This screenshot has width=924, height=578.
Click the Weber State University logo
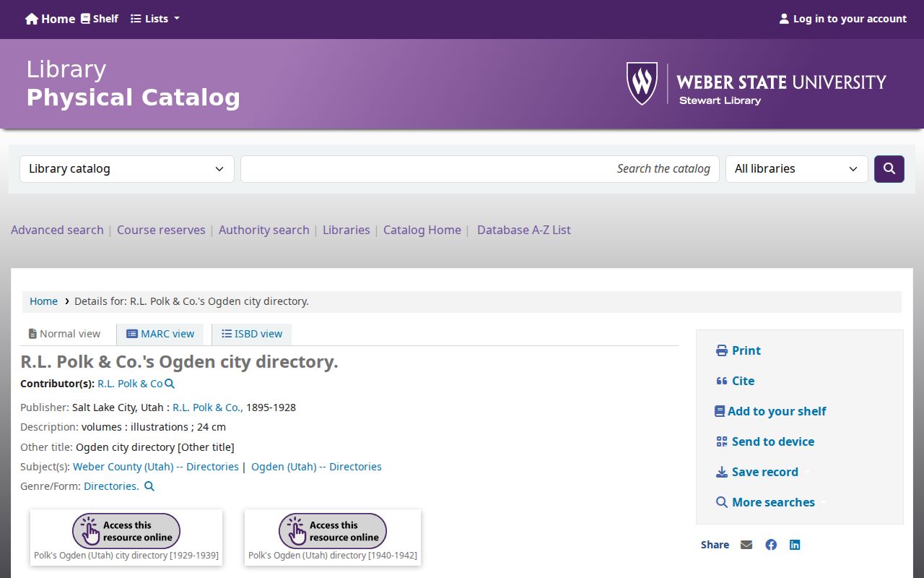click(756, 84)
